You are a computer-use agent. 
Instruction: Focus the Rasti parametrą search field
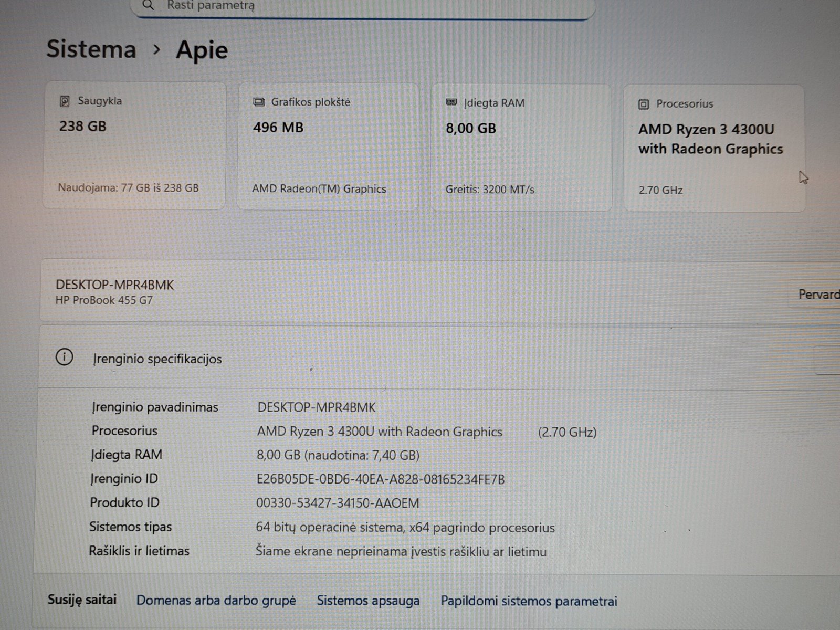pyautogui.click(x=367, y=6)
